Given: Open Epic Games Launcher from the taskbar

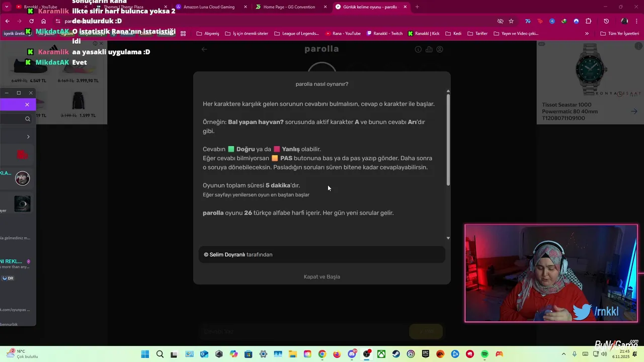Looking at the screenshot, I should 426,354.
